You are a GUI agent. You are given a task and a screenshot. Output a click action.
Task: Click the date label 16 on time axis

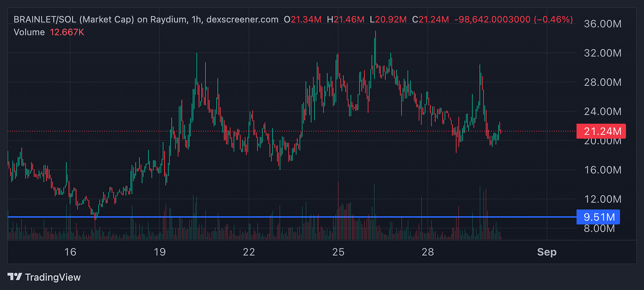(x=70, y=252)
